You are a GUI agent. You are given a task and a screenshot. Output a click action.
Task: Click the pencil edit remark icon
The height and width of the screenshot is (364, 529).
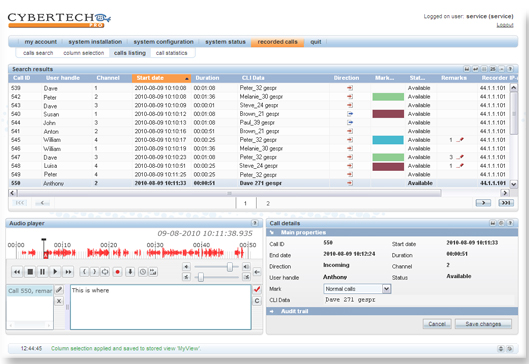pos(59,290)
